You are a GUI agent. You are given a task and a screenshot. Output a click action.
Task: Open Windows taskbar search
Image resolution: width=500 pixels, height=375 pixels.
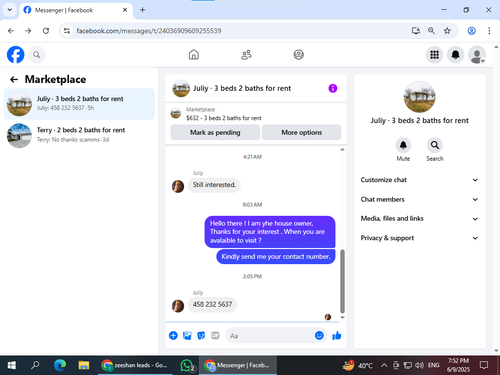35,365
